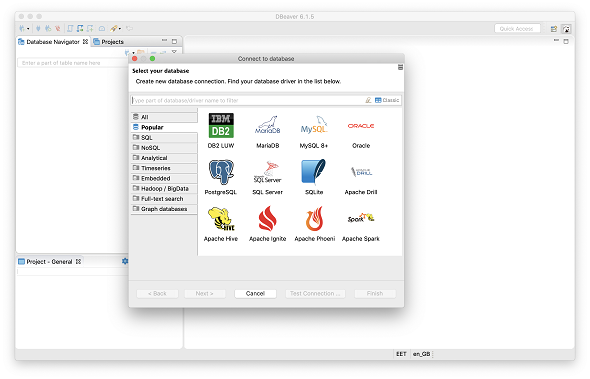Open SQL Editor from main toolbar

pyautogui.click(x=70, y=28)
